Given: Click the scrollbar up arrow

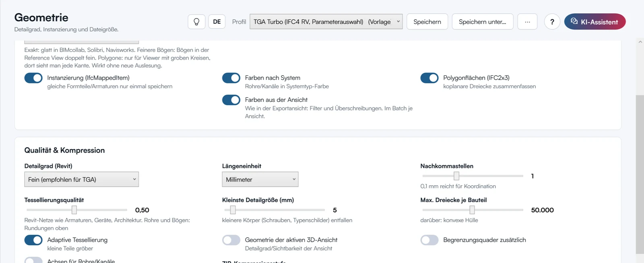Looking at the screenshot, I should pyautogui.click(x=640, y=42).
